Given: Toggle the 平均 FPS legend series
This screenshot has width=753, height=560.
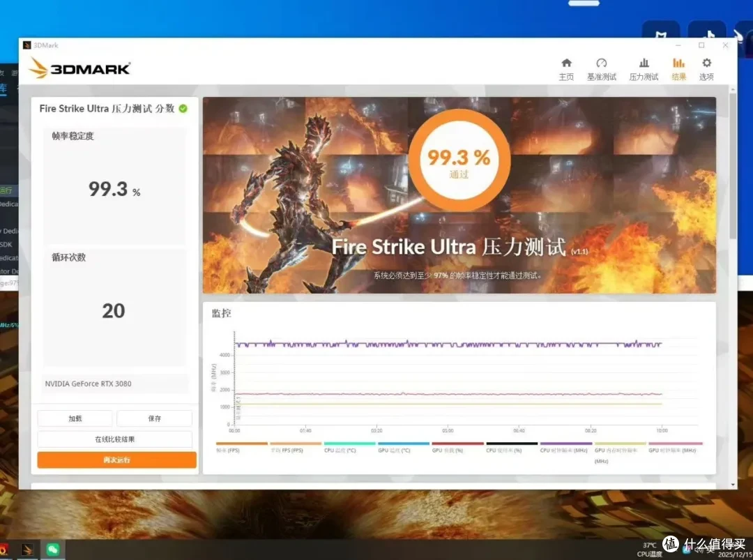Looking at the screenshot, I should 296,447.
